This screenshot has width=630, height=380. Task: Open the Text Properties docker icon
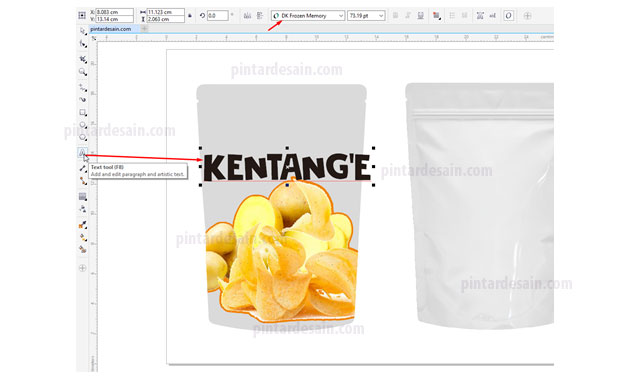tap(480, 15)
